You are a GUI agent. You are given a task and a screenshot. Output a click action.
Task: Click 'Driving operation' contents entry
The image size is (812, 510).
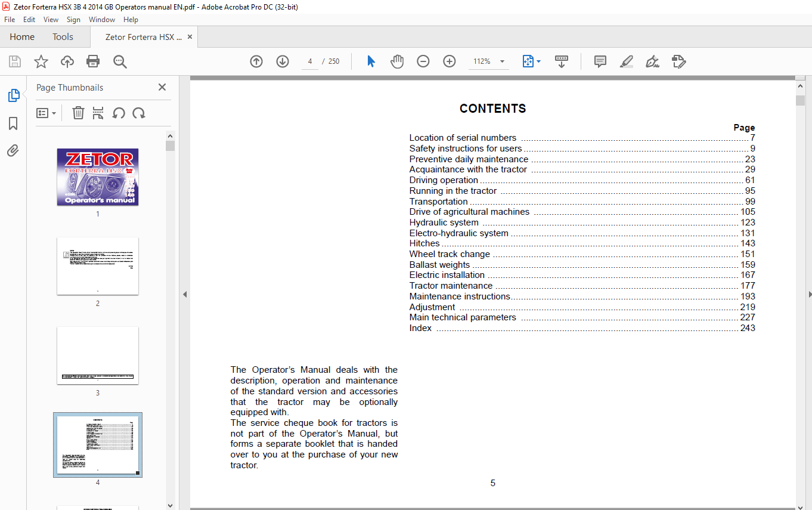(x=582, y=180)
